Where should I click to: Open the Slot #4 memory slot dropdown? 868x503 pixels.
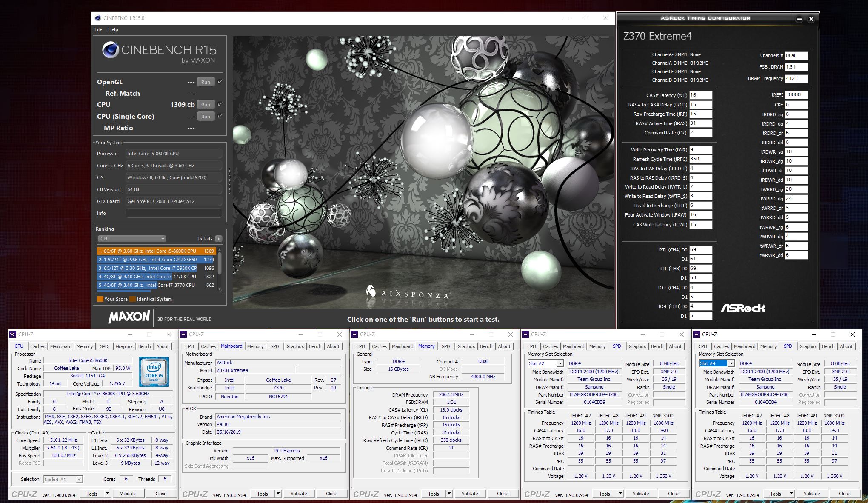click(x=717, y=363)
